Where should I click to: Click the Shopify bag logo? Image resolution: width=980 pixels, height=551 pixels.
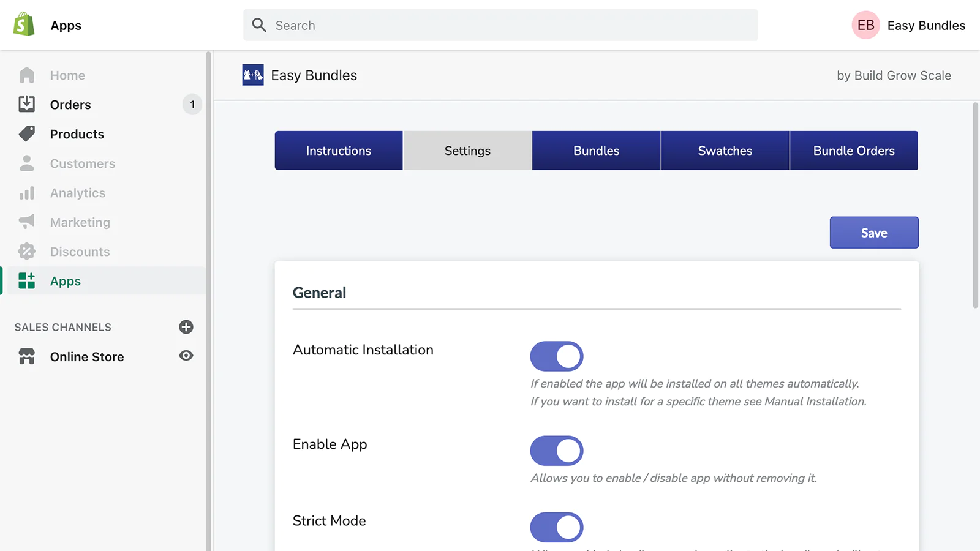point(23,25)
